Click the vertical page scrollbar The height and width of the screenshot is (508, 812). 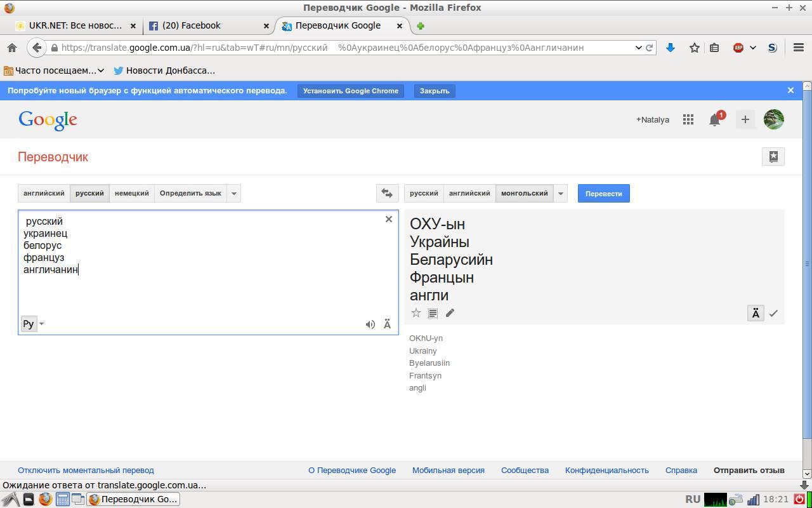[x=807, y=264]
